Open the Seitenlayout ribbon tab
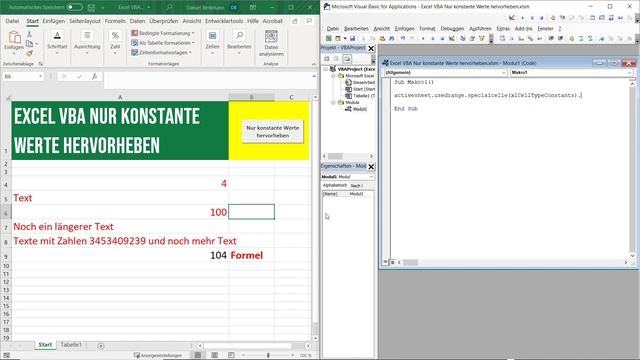Screen dimensions: 640x360 (84, 21)
